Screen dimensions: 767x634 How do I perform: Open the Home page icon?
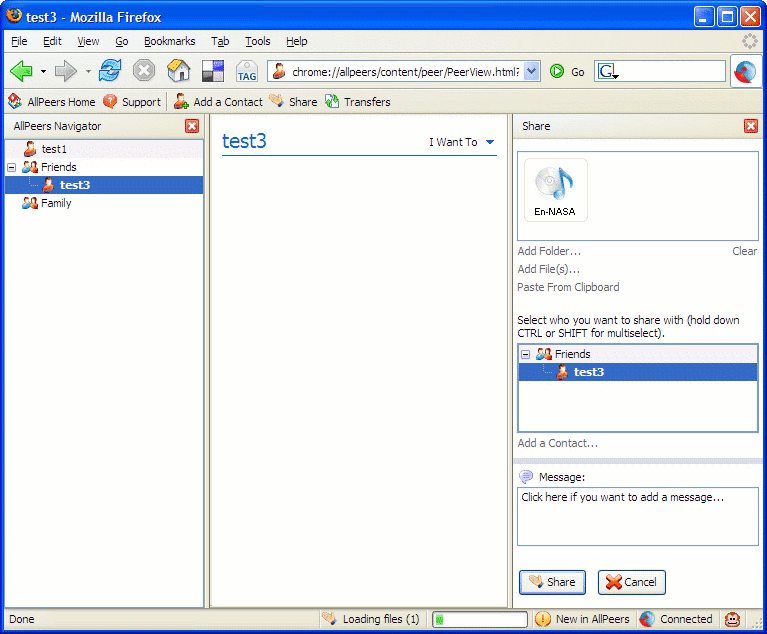pos(179,71)
